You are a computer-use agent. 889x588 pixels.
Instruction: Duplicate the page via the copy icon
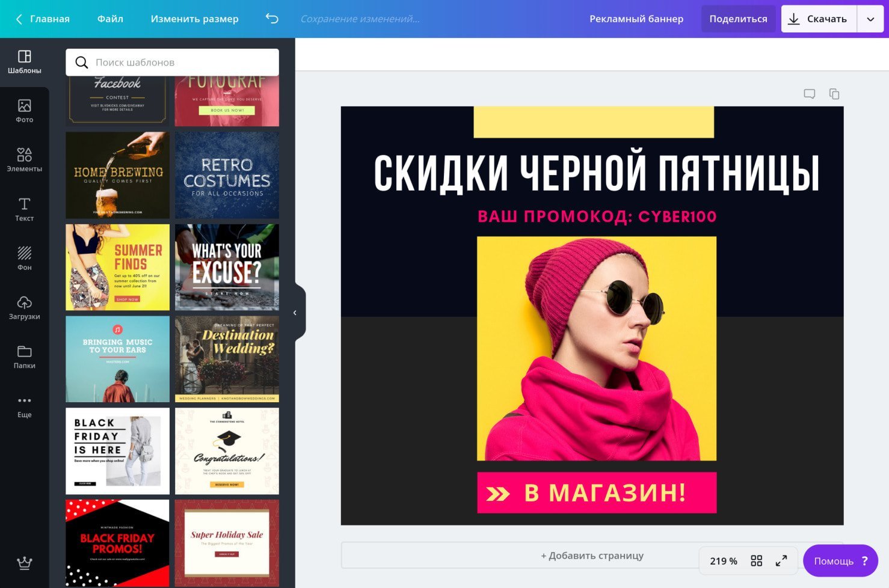pos(834,94)
